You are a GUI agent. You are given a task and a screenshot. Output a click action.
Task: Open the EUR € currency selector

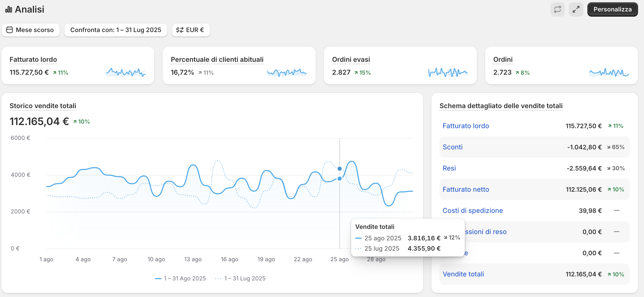coord(191,30)
